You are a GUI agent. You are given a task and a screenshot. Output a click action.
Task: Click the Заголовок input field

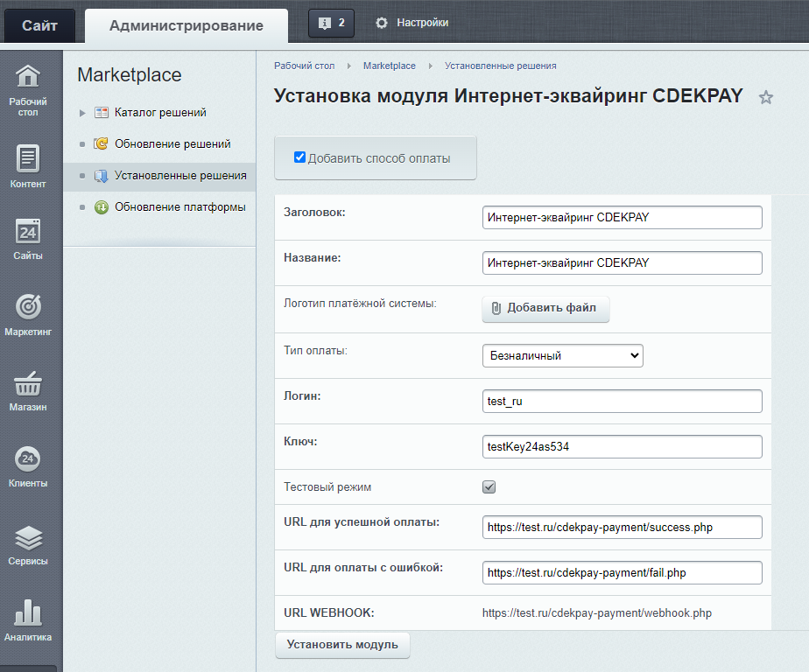coord(623,218)
